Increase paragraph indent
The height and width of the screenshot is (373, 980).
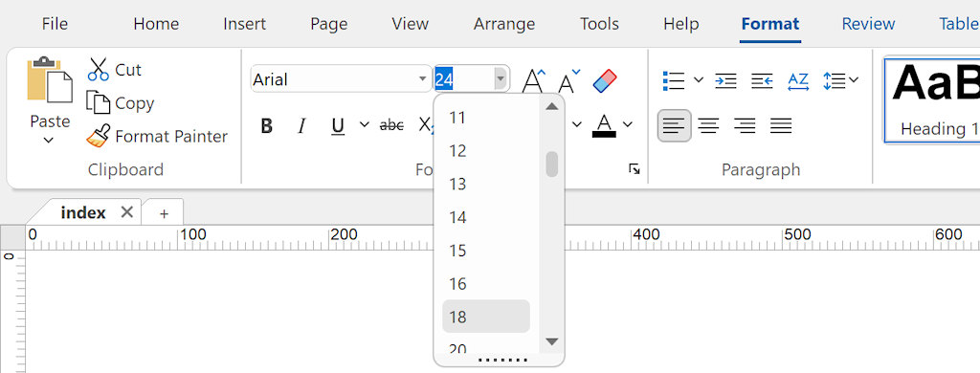click(725, 80)
